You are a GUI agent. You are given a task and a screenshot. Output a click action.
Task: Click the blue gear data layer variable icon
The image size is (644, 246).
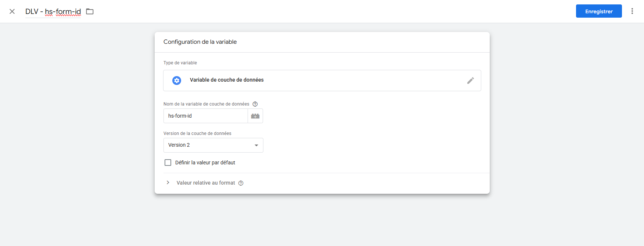click(x=177, y=81)
